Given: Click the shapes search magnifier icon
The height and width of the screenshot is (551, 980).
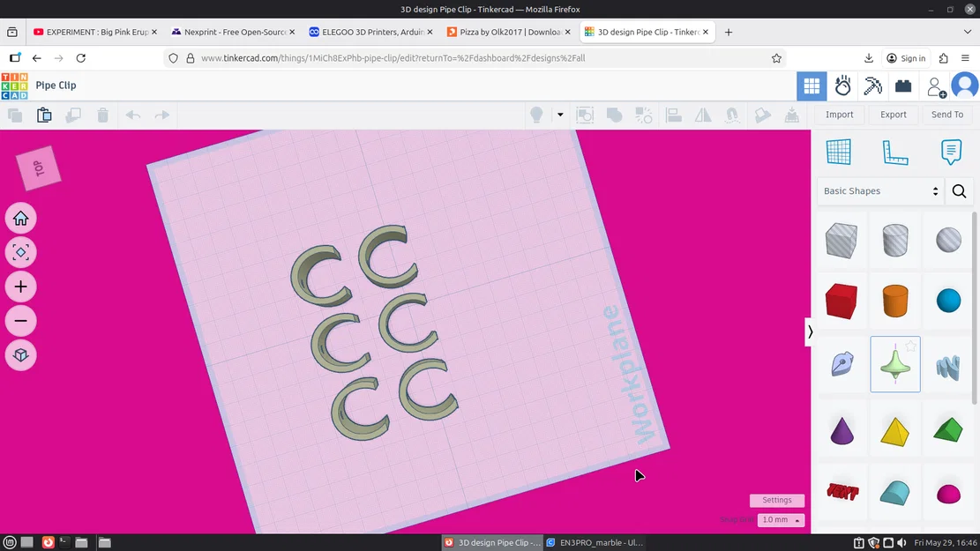Looking at the screenshot, I should 959,191.
